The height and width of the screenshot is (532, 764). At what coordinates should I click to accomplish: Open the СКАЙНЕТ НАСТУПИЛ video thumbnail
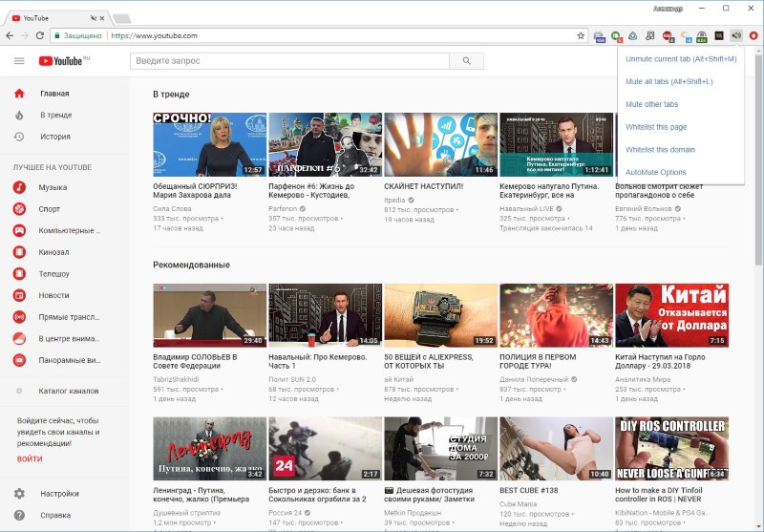point(440,145)
